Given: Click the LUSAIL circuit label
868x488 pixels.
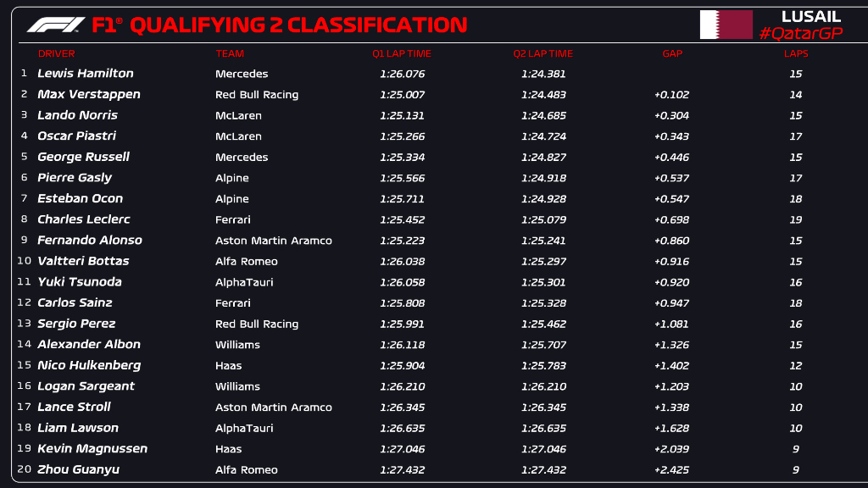Looking at the screenshot, I should coord(811,17).
